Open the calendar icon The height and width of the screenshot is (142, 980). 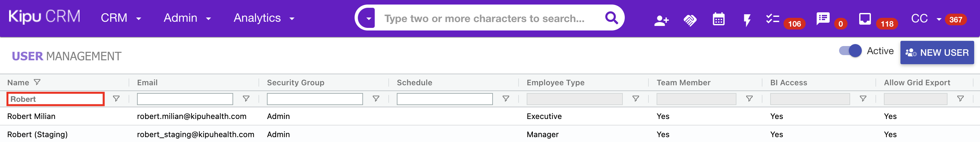tap(718, 19)
